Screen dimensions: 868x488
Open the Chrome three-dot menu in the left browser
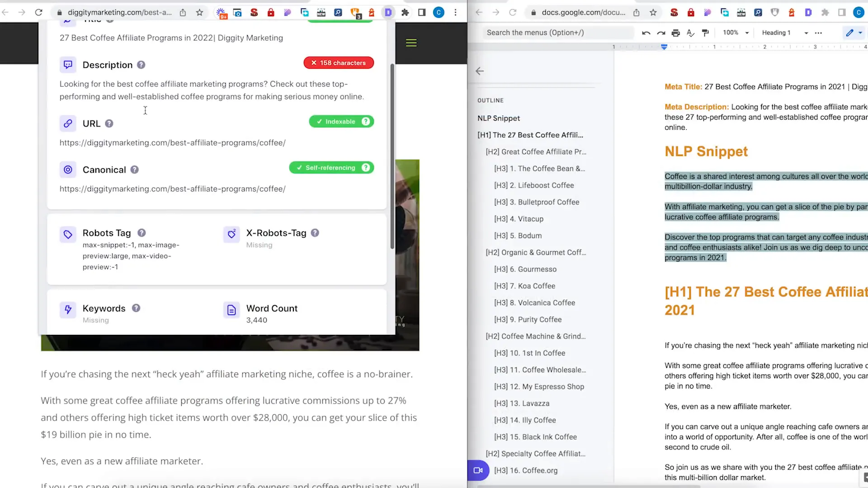tap(455, 12)
